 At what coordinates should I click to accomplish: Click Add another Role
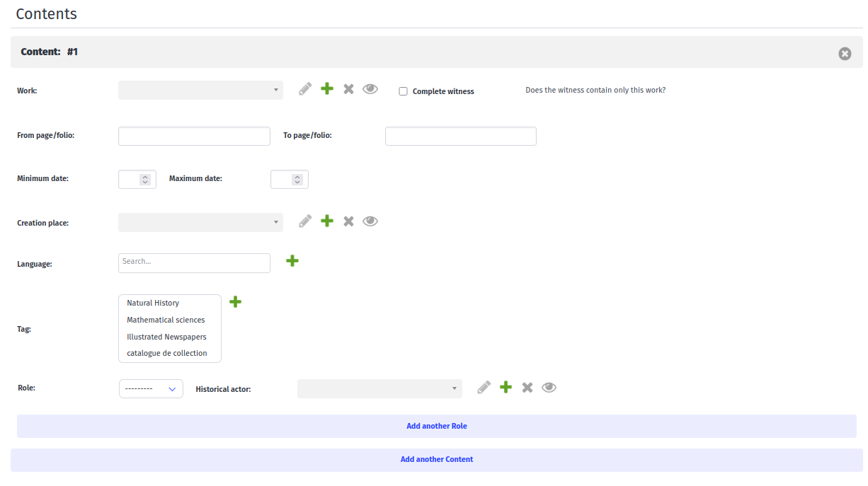click(x=436, y=425)
